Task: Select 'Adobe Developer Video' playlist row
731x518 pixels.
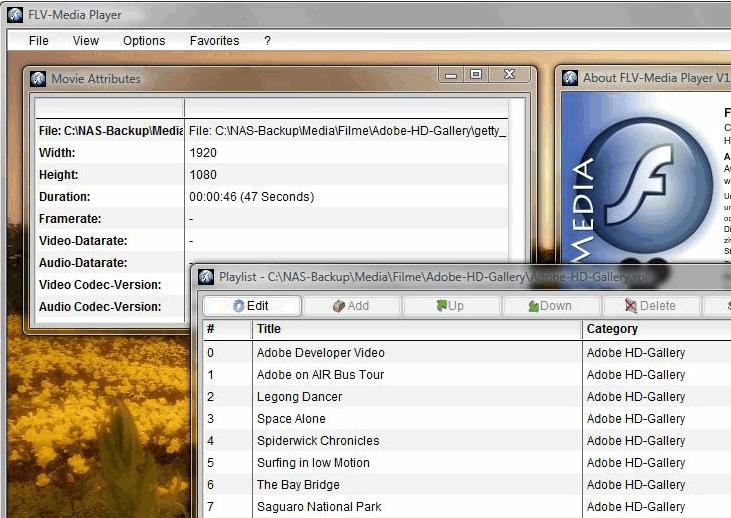Action: pos(467,352)
